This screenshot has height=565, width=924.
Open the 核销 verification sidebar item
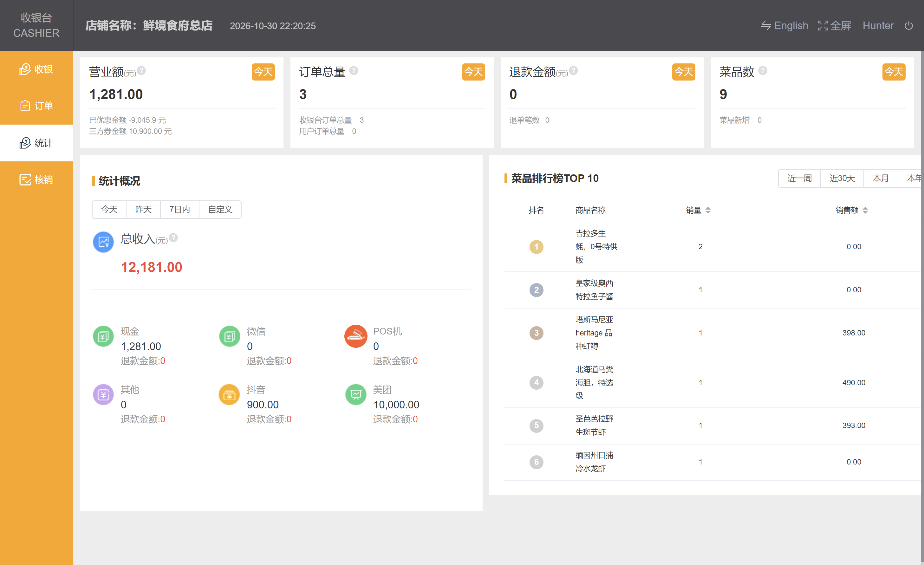36,179
